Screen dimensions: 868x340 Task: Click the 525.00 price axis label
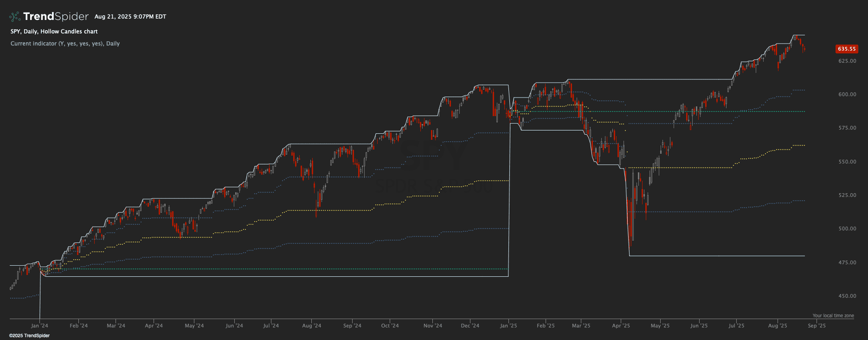(x=847, y=195)
